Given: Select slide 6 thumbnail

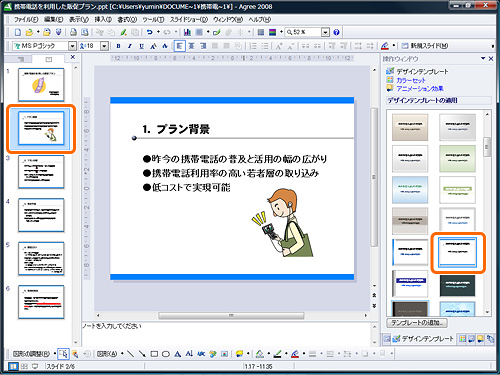Looking at the screenshot, I should coord(41,302).
